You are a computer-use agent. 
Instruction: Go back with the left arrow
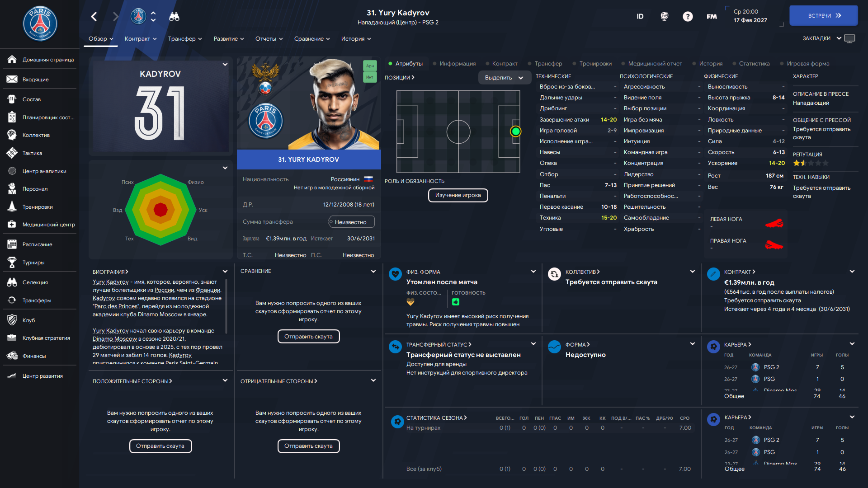[x=94, y=17]
